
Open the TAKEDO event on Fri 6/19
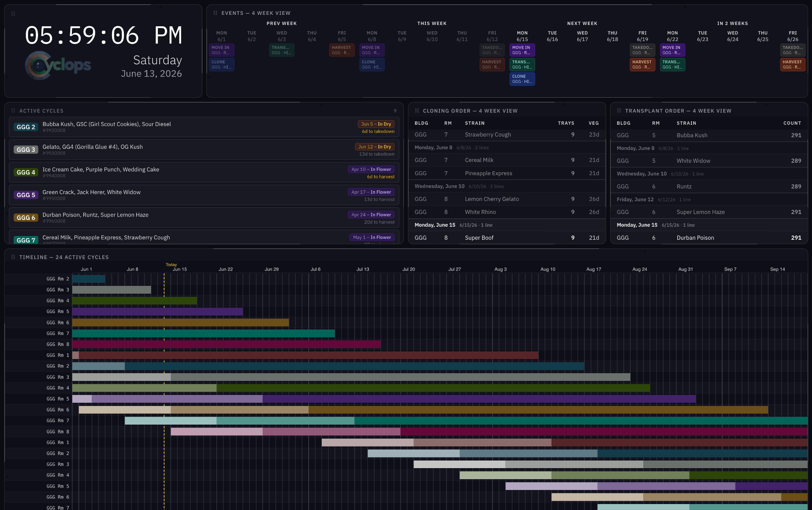642,50
